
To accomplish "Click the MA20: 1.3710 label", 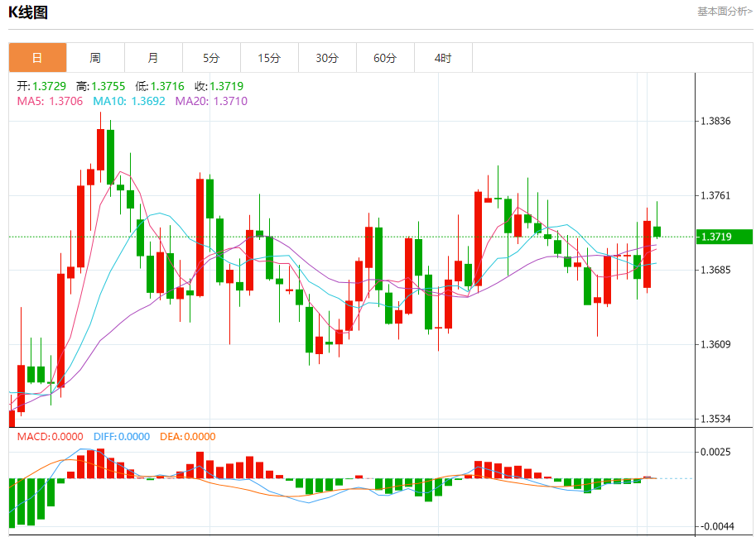I will point(211,101).
